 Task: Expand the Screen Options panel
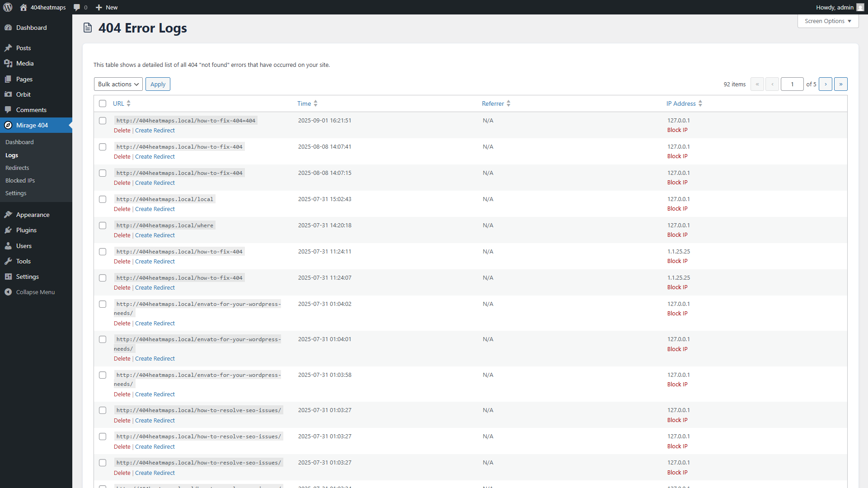[x=828, y=21]
